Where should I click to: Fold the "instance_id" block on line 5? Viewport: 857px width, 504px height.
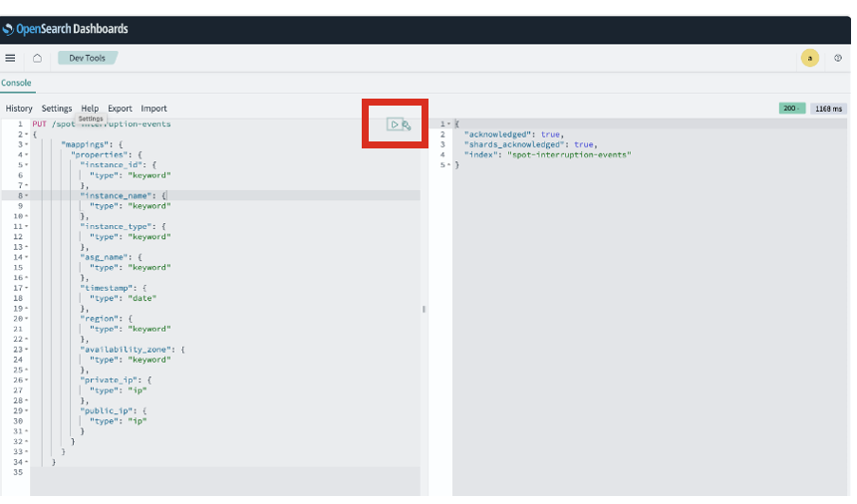tap(25, 164)
